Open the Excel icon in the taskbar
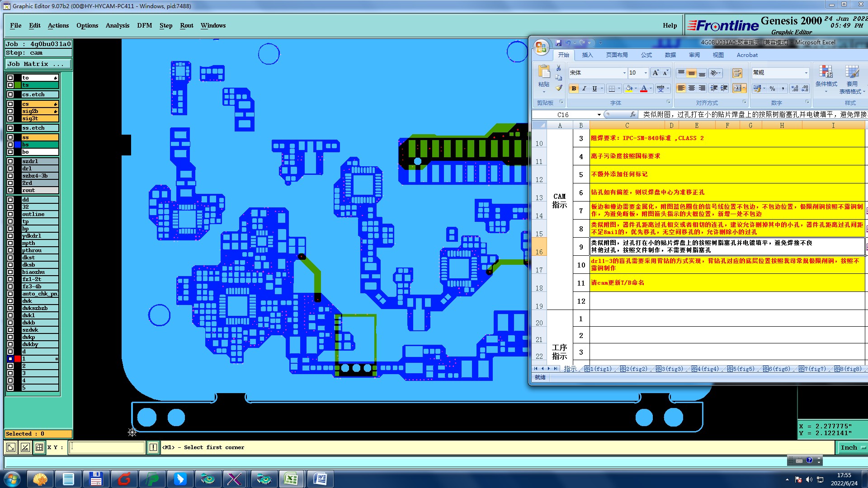This screenshot has width=868, height=488. click(291, 479)
